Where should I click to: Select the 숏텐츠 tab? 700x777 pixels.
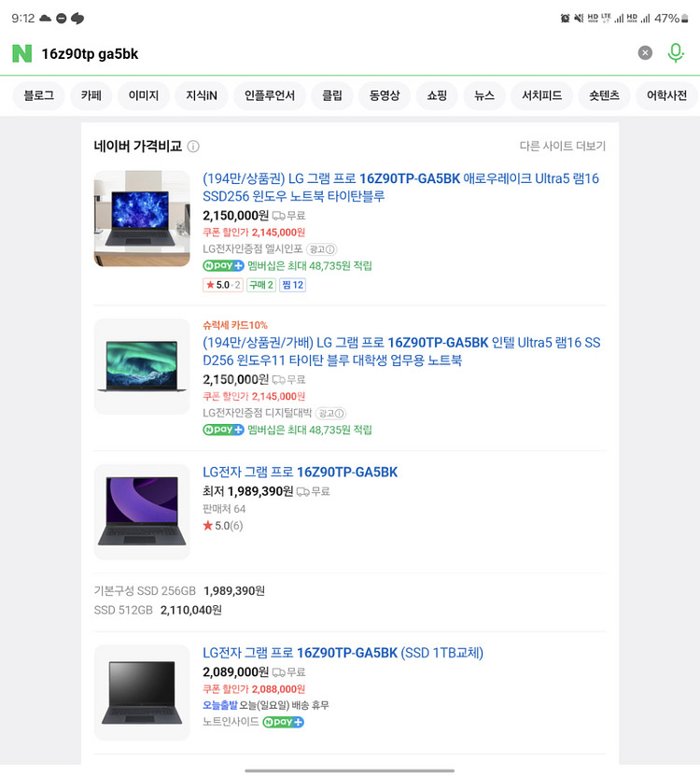pos(604,95)
